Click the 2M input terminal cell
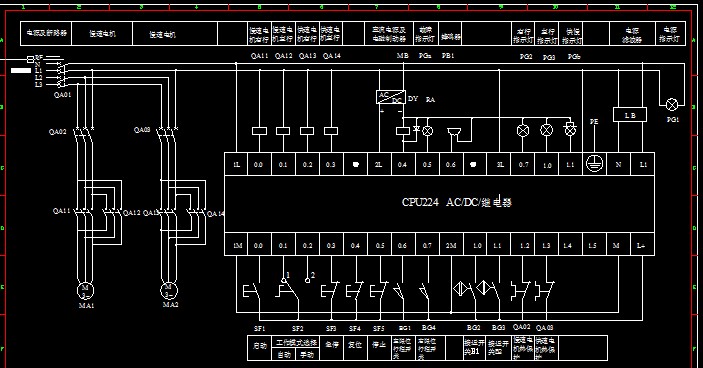This screenshot has height=368, width=703. click(x=451, y=245)
